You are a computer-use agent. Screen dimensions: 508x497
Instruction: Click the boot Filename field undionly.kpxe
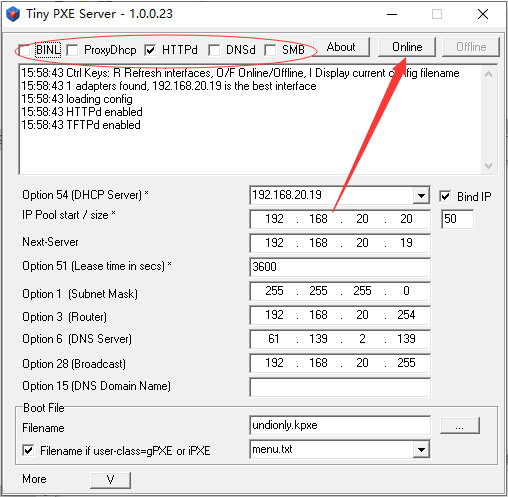tap(340, 425)
